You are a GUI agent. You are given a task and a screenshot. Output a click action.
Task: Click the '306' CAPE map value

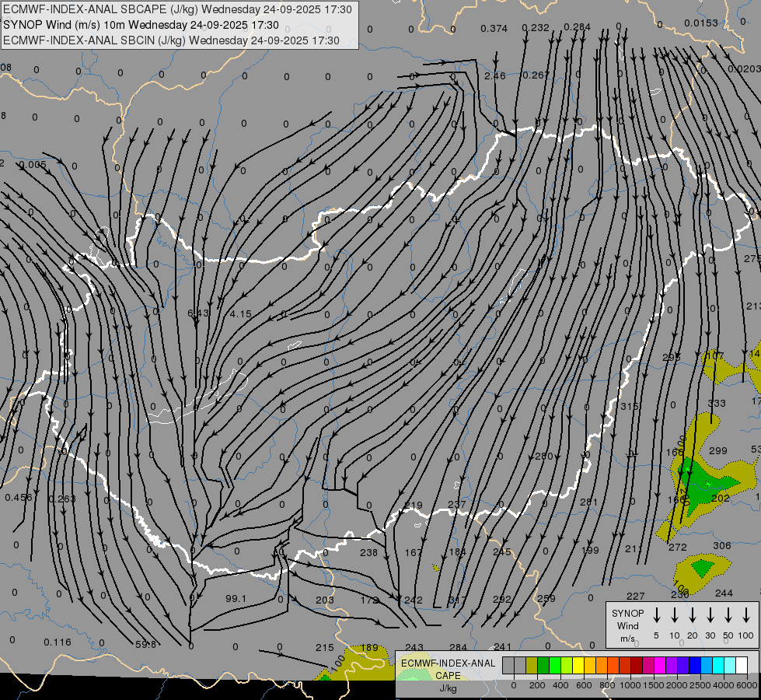(x=721, y=545)
